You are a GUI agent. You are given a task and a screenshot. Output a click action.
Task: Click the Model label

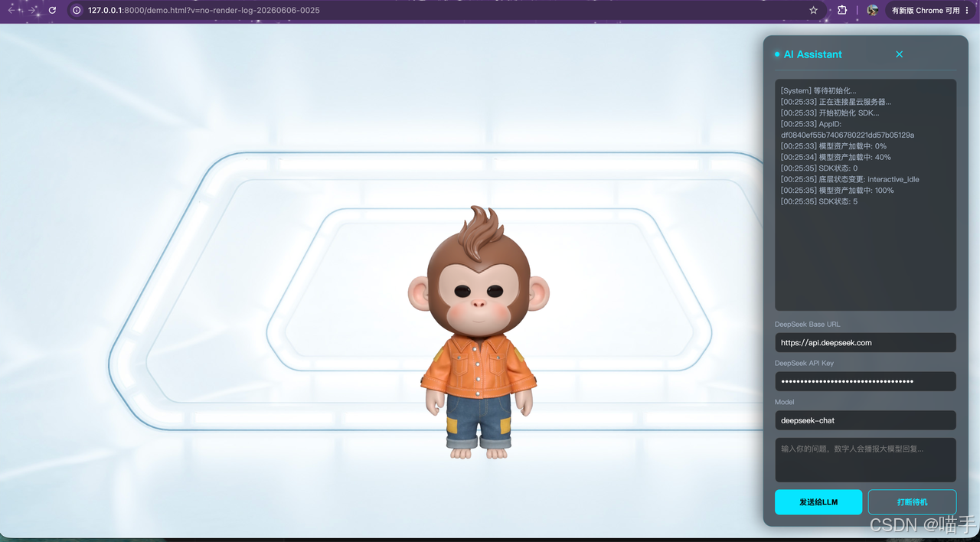pyautogui.click(x=785, y=402)
